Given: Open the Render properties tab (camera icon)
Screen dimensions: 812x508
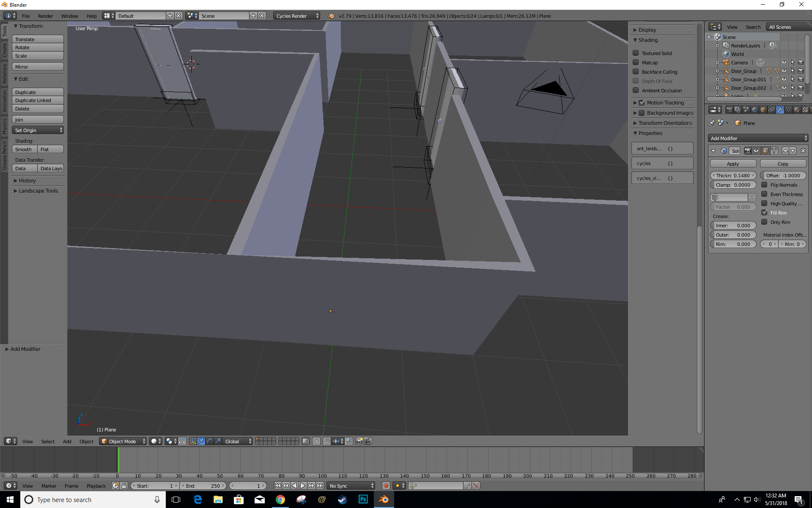Looking at the screenshot, I should tap(729, 110).
